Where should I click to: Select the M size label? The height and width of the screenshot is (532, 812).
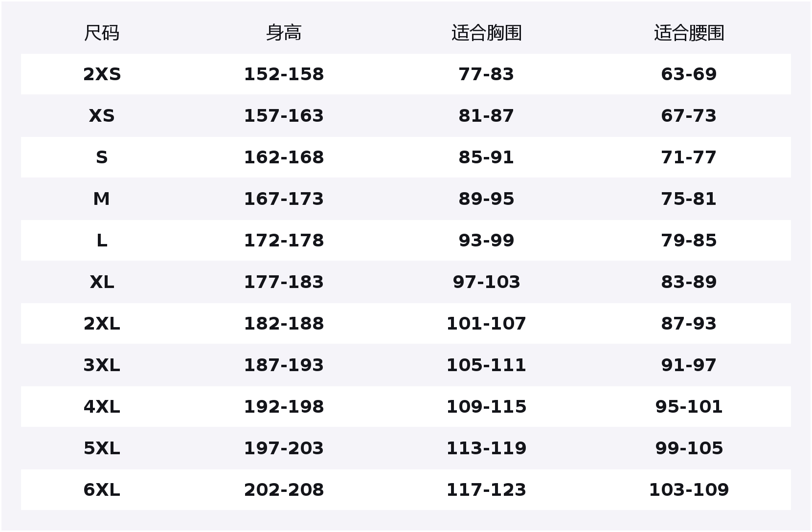pos(102,199)
